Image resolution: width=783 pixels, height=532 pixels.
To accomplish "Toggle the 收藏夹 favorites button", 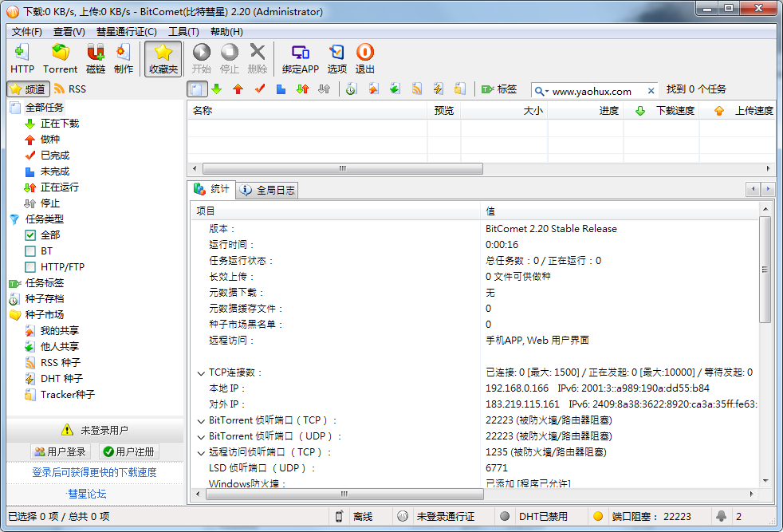I will pos(163,58).
